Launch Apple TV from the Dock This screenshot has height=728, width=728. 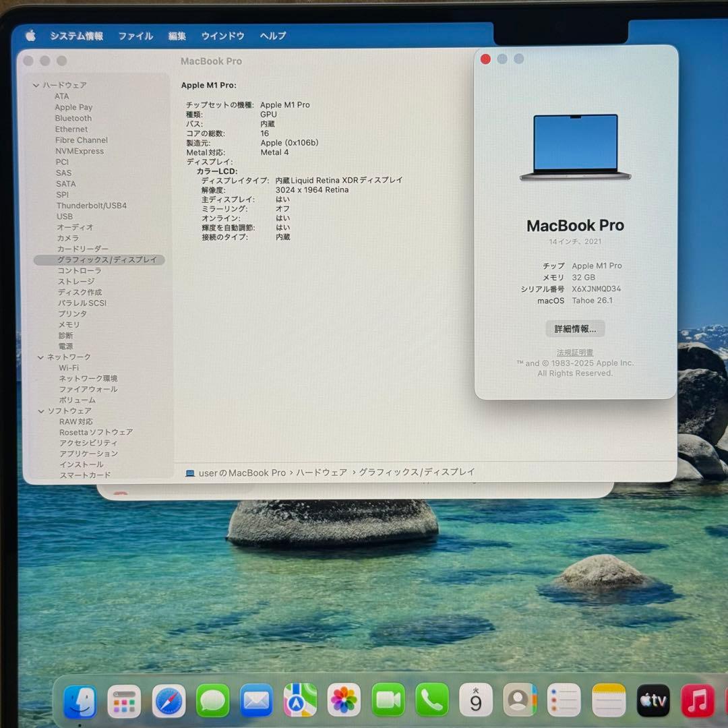(x=653, y=700)
